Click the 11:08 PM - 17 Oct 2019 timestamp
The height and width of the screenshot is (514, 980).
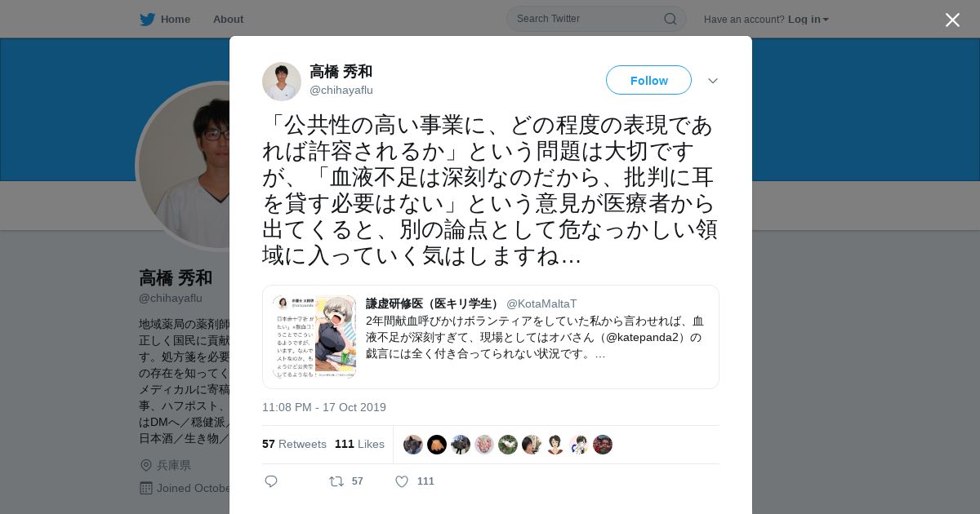[324, 407]
